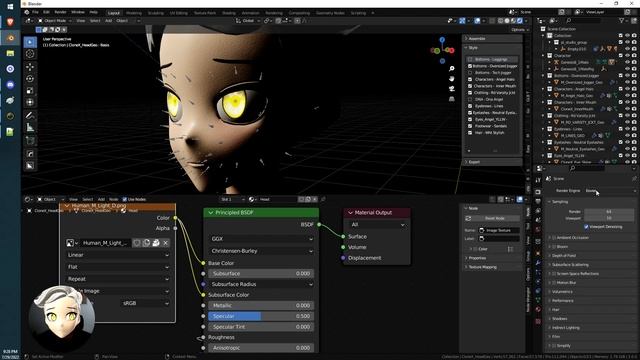The image size is (640, 360).
Task: Select the Annotate pencil tool
Action: 30,116
